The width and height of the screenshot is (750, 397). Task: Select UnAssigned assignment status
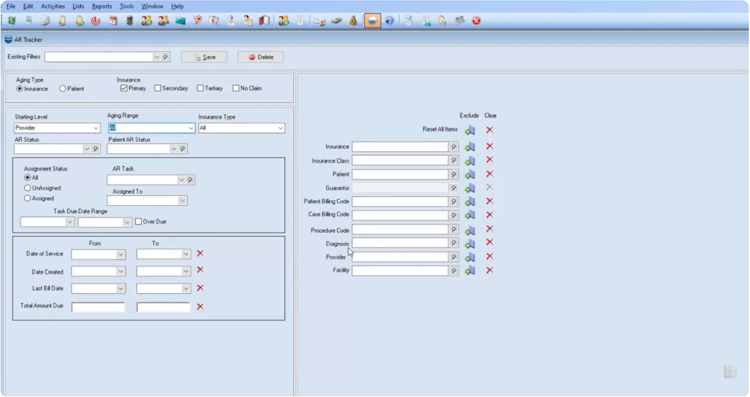click(27, 188)
